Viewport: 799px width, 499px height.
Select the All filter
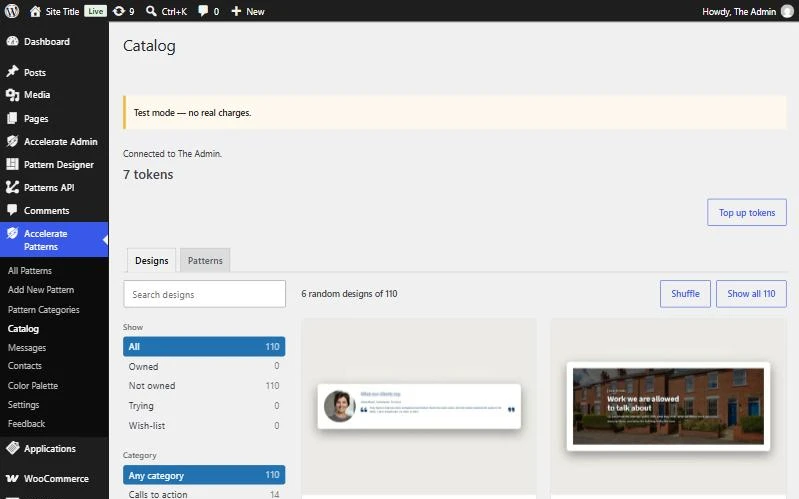[x=204, y=347]
